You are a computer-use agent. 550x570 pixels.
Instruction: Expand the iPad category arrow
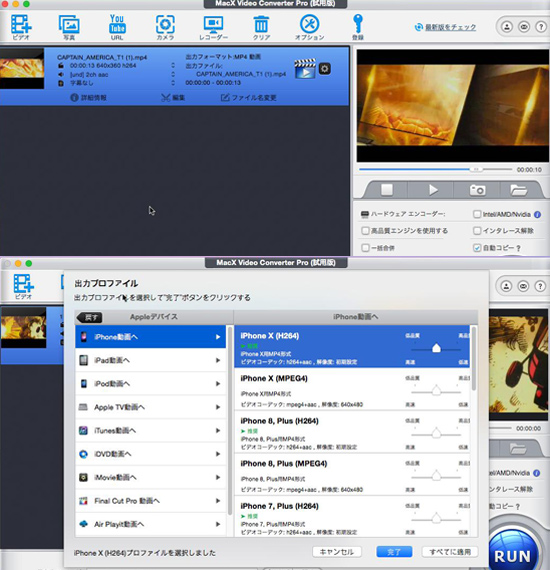(x=218, y=360)
